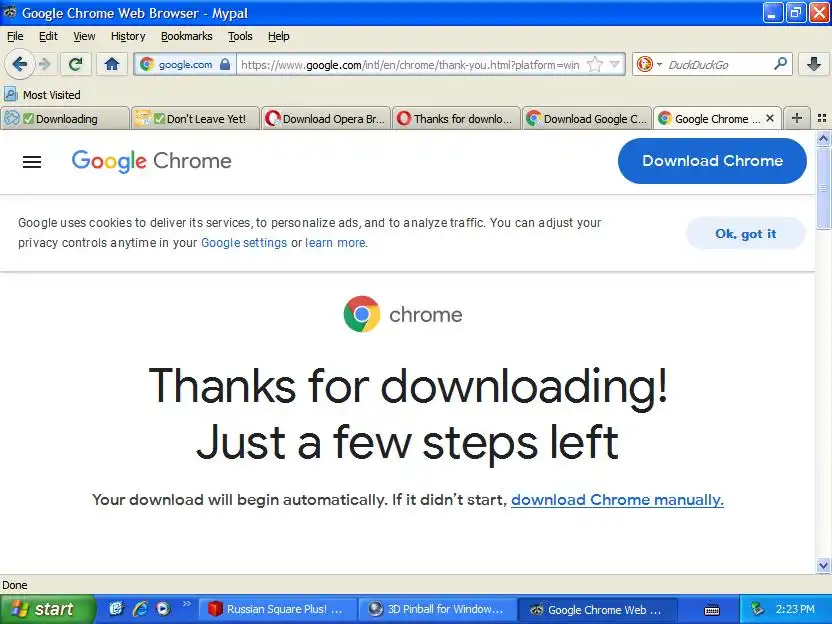The width and height of the screenshot is (832, 624).
Task: Switch to the Download Google C... tab
Action: [587, 118]
